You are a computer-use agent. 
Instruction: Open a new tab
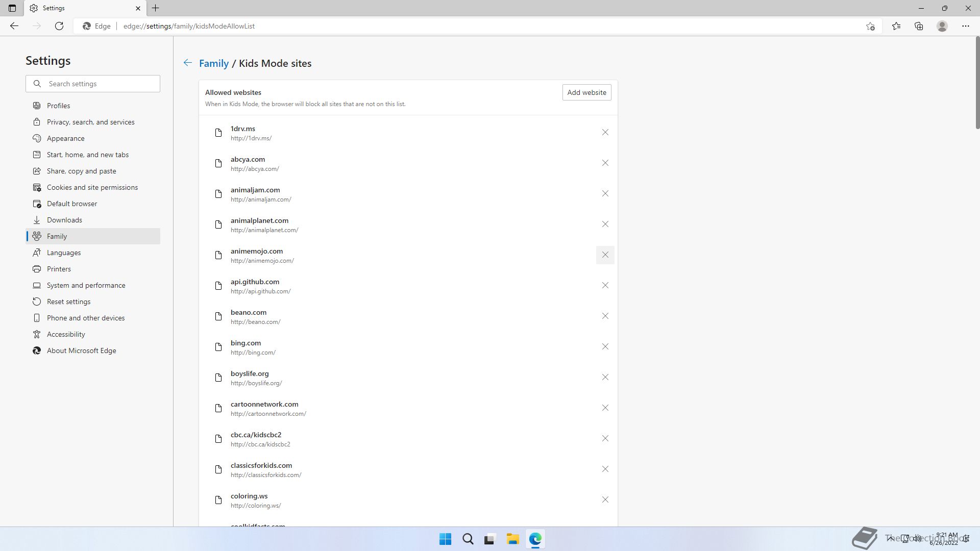tap(156, 8)
